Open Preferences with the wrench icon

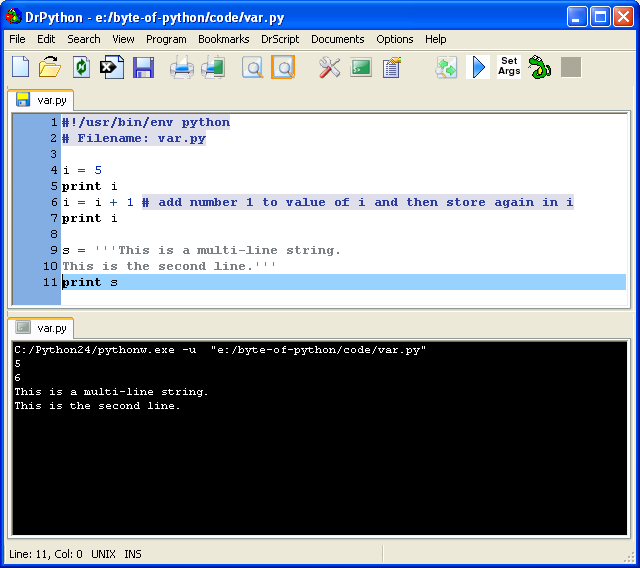click(x=330, y=67)
